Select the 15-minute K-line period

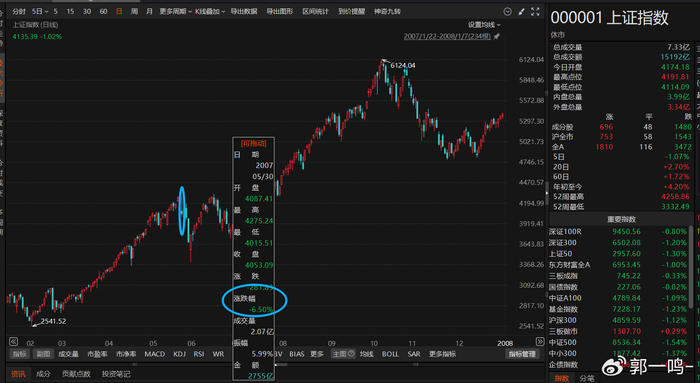71,12
